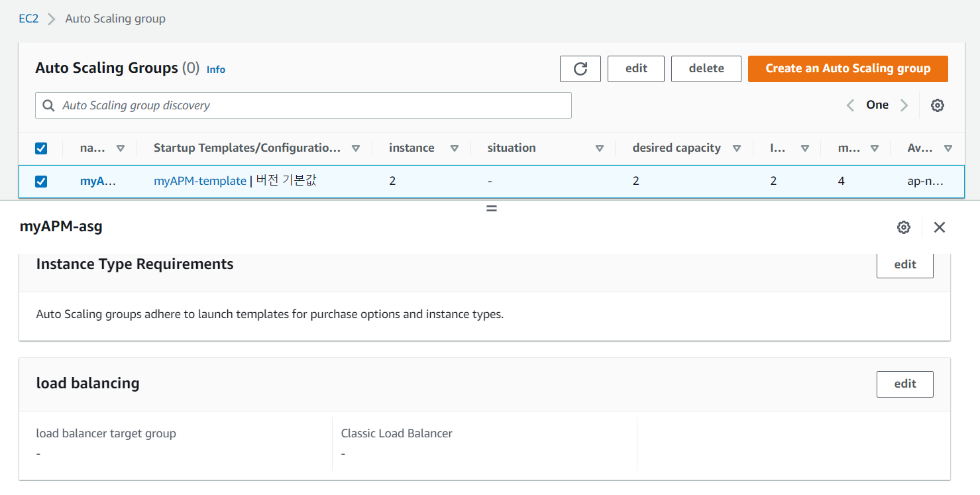Screen dimensions: 980x495
Task: Sort by instance column arrow
Action: click(455, 148)
